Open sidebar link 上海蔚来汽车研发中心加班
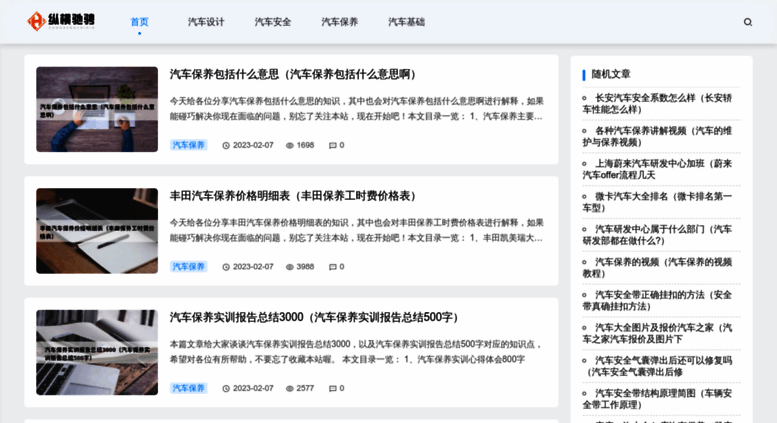Image resolution: width=777 pixels, height=423 pixels. [x=657, y=169]
